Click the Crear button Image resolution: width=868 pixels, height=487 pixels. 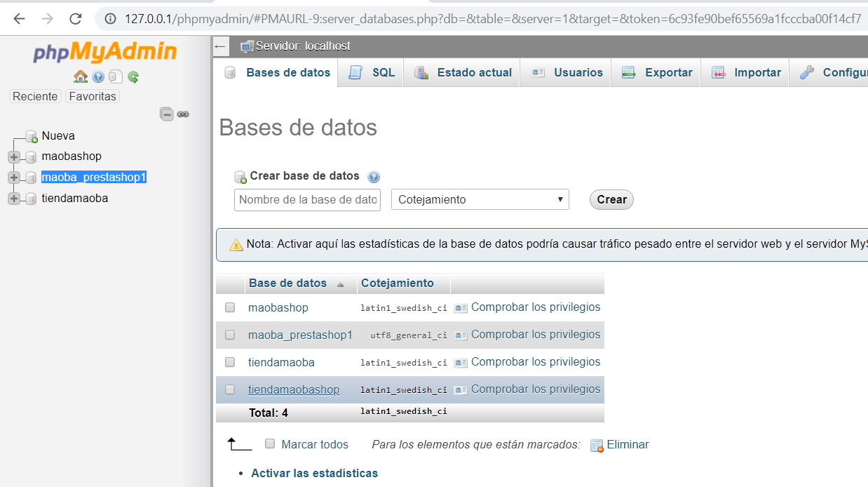(612, 199)
